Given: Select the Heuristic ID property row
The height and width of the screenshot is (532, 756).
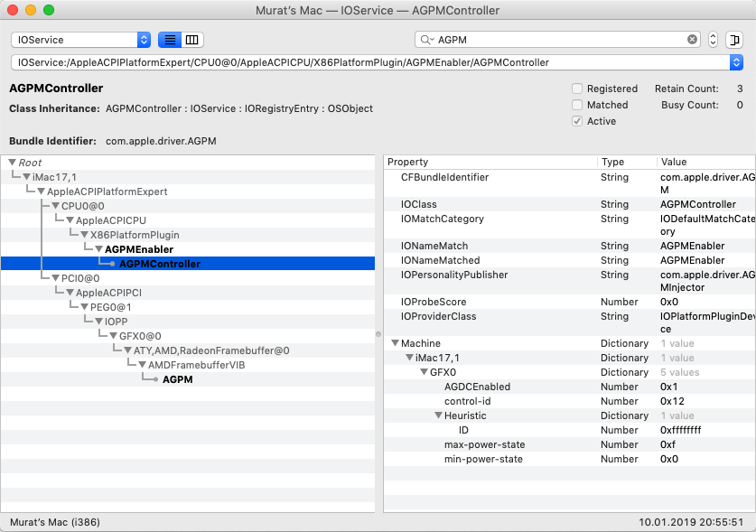Looking at the screenshot, I should [x=569, y=430].
